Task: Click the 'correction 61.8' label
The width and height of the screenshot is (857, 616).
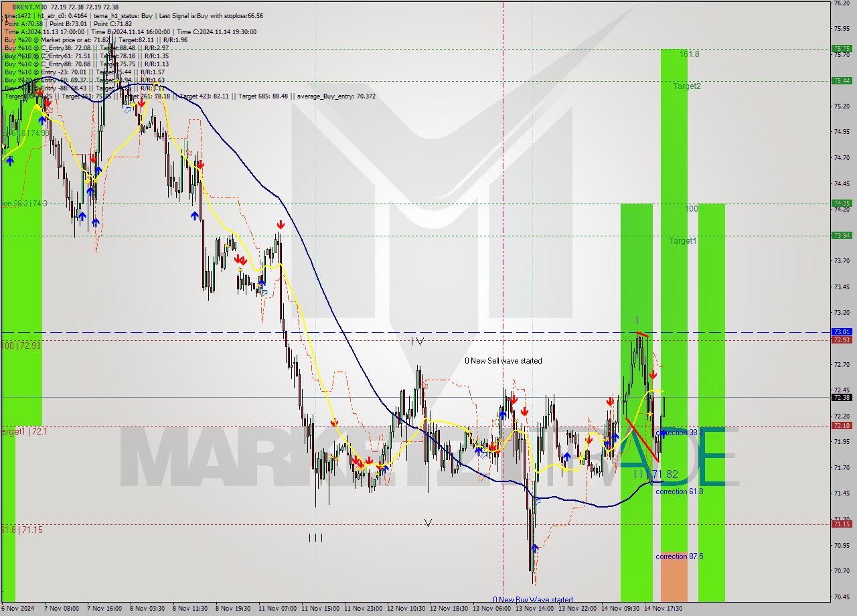Action: tap(680, 491)
